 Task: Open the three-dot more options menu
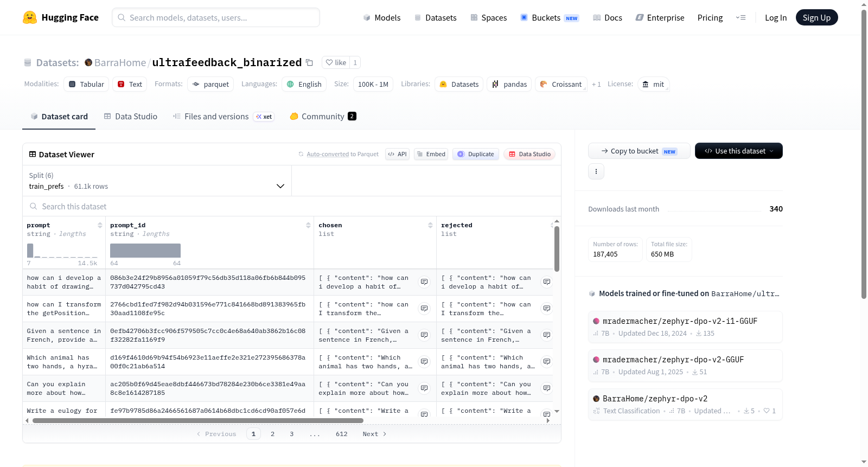click(x=596, y=171)
